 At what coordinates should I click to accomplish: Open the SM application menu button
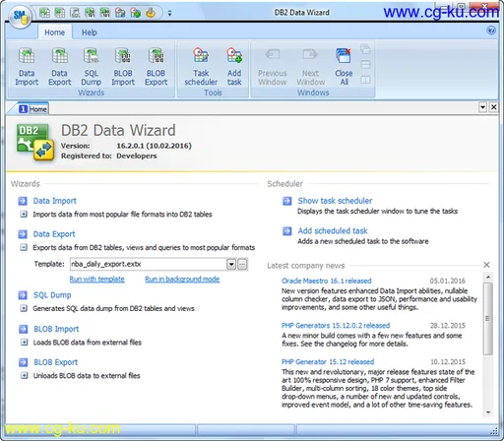pyautogui.click(x=20, y=17)
